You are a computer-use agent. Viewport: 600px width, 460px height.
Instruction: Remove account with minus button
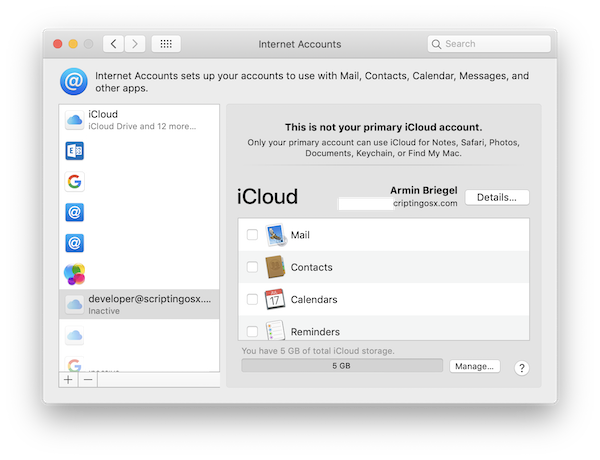click(88, 380)
